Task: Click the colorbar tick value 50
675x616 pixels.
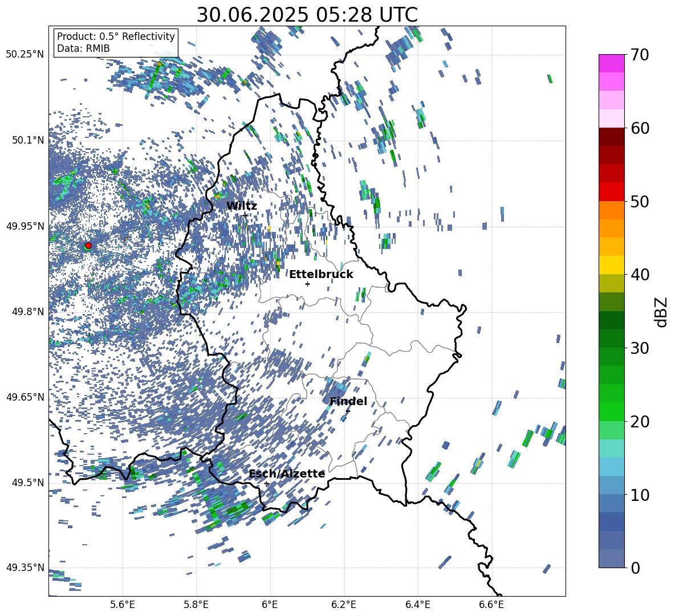Action: 640,202
